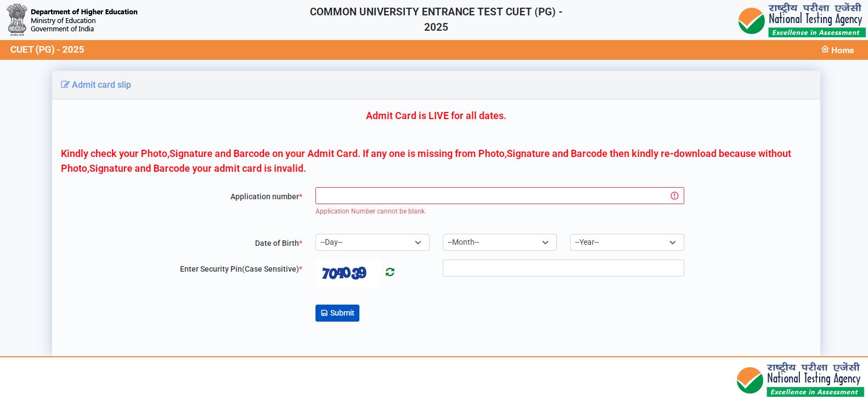Click the Department of Higher Education text
The image size is (868, 399).
coord(84,12)
